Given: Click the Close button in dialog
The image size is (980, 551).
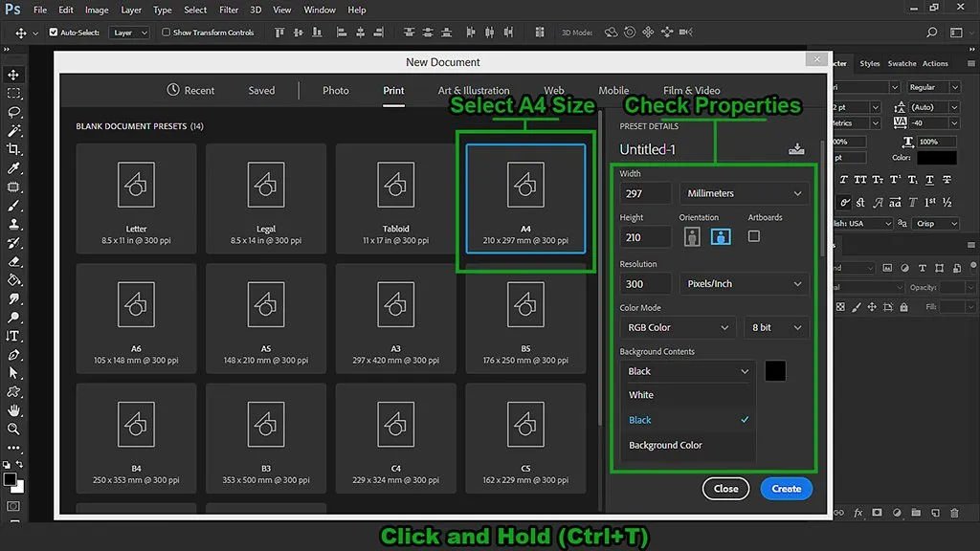Looking at the screenshot, I should click(x=725, y=489).
